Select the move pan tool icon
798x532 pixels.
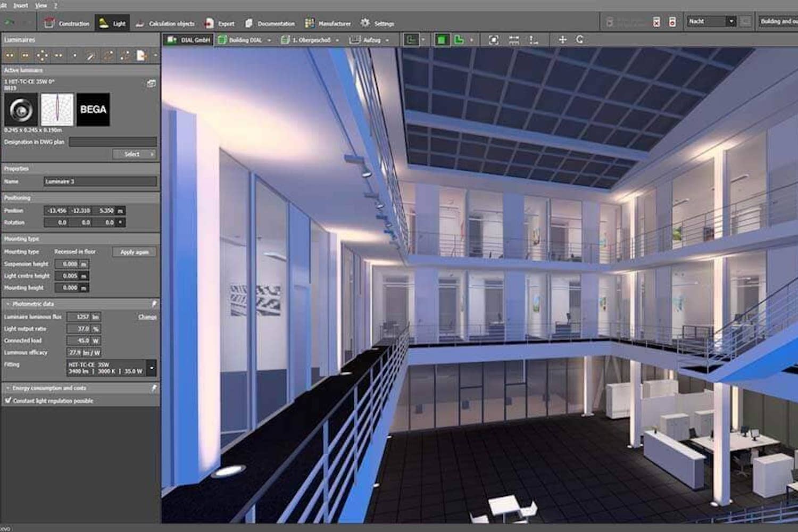562,39
